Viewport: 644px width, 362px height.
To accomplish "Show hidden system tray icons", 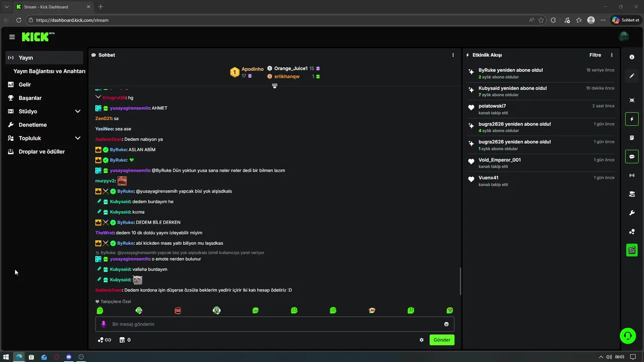I will (601, 357).
